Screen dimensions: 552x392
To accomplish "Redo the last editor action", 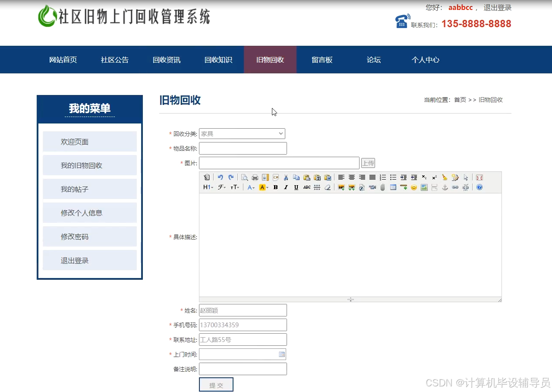I will tap(231, 177).
